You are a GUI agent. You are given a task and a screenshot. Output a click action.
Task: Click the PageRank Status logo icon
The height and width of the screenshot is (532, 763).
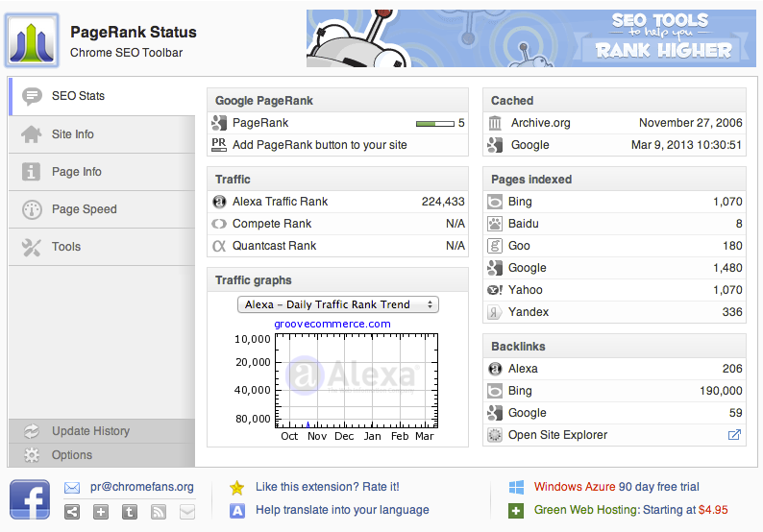coord(32,41)
